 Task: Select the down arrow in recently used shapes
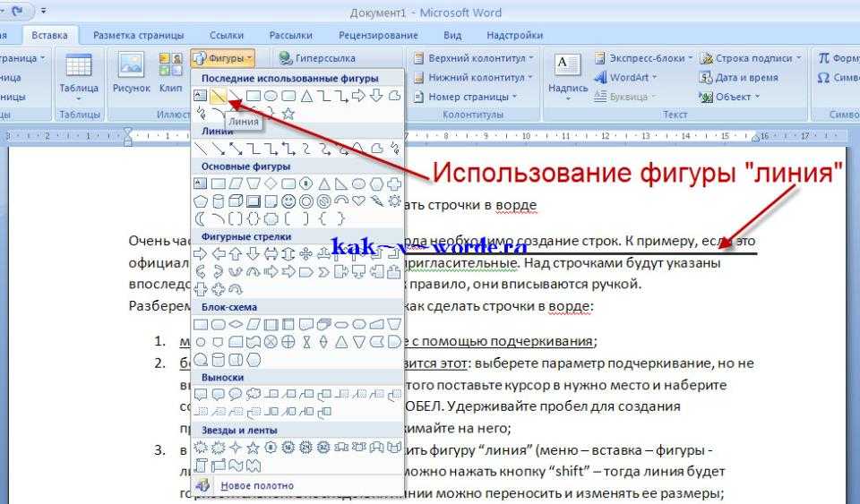(x=376, y=96)
